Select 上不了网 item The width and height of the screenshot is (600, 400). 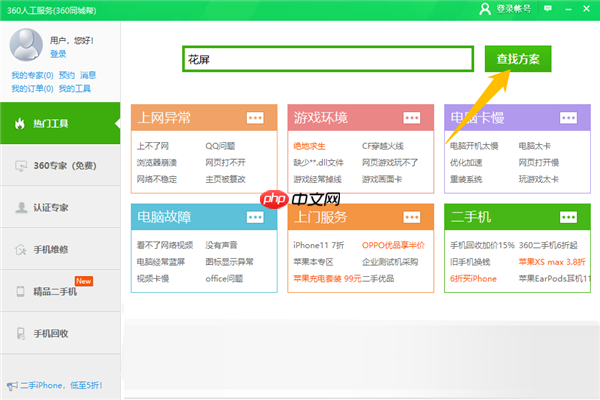click(153, 146)
